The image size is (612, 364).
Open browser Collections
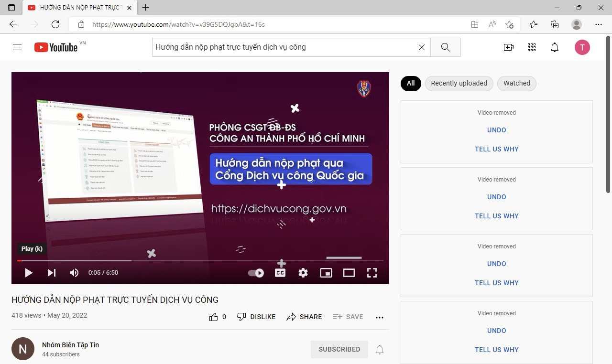pos(555,24)
